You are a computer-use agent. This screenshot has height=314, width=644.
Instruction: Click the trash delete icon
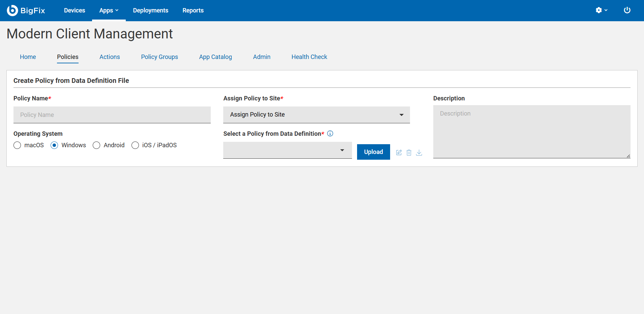point(409,153)
